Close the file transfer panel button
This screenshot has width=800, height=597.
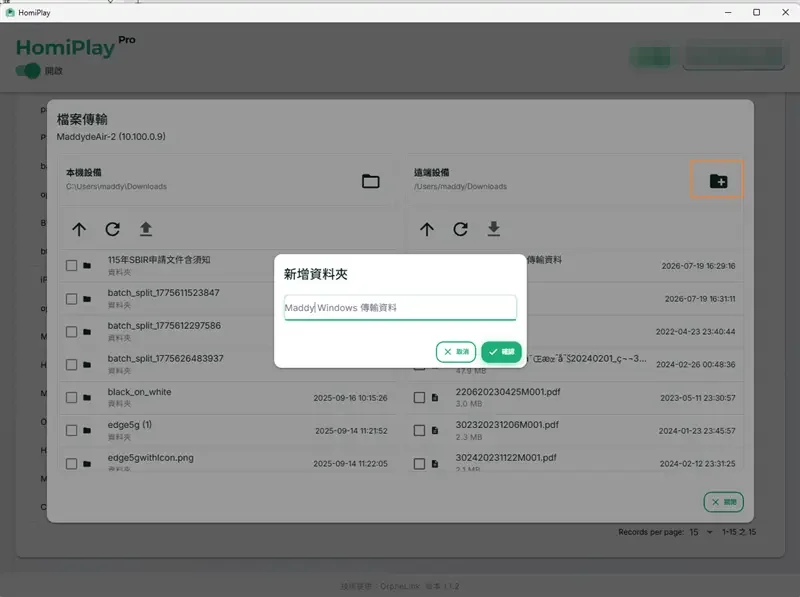[x=723, y=502]
